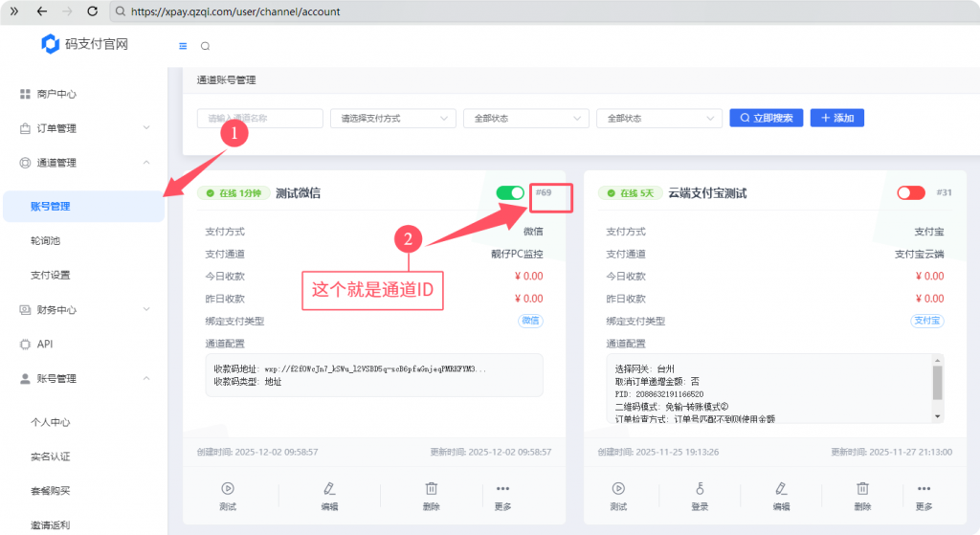Click the 支付宝 payment type tag

[x=926, y=321]
